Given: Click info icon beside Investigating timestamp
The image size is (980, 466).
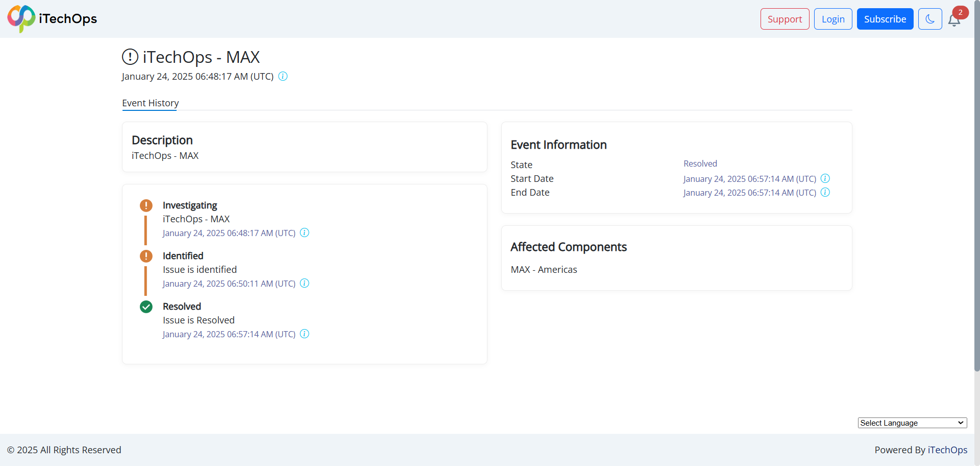Looking at the screenshot, I should point(304,232).
